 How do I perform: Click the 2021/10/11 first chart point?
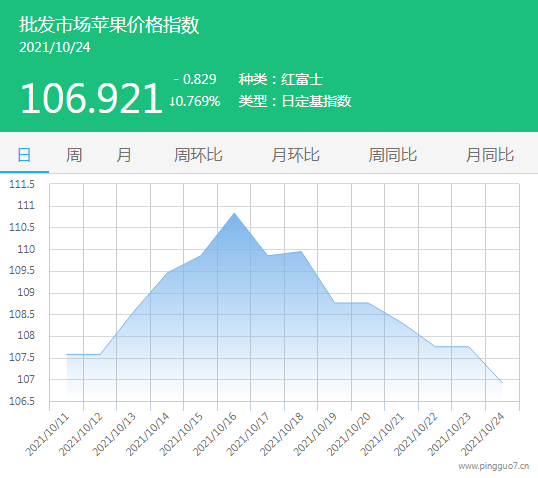coord(67,354)
